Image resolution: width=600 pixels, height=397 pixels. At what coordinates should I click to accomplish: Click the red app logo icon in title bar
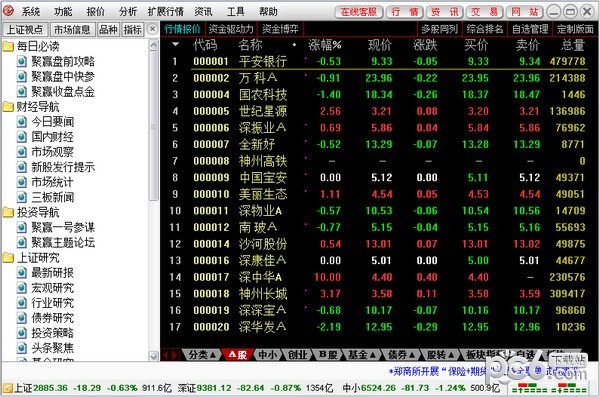pos(8,11)
